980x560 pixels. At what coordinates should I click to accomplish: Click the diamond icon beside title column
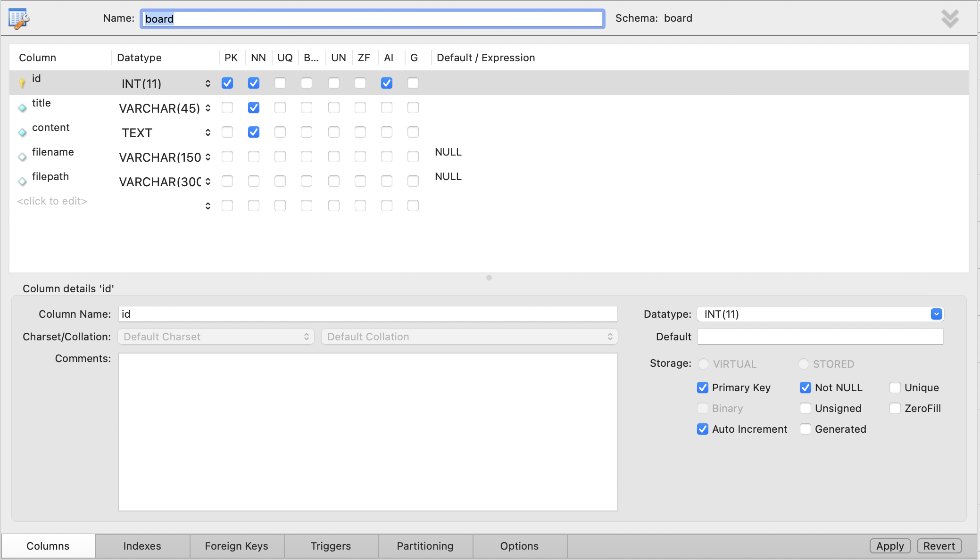(x=22, y=108)
